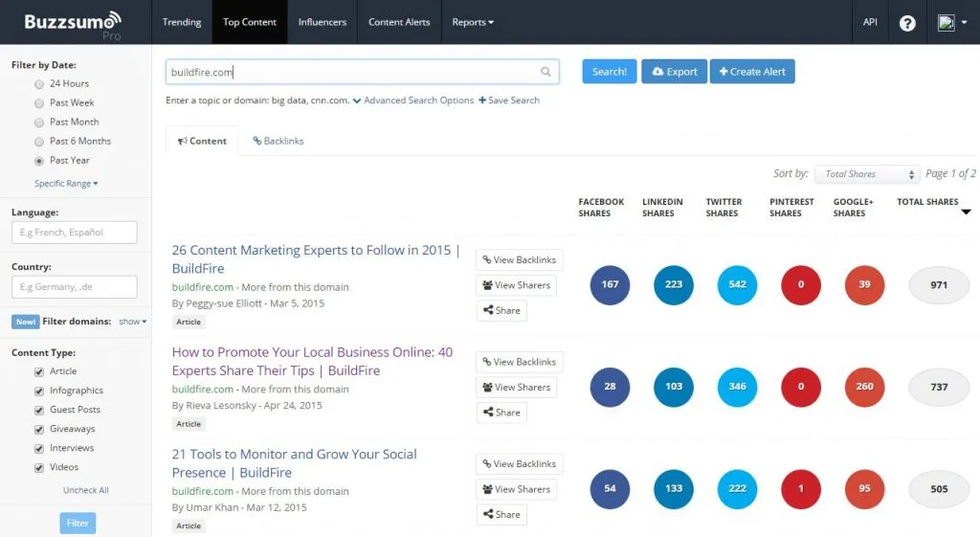
Task: View Backlinks for 26 Content Marketing Experts
Action: point(520,260)
